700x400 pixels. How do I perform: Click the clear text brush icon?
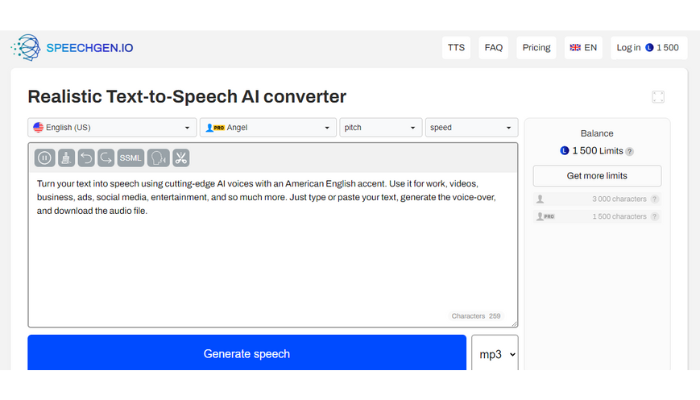coord(66,158)
